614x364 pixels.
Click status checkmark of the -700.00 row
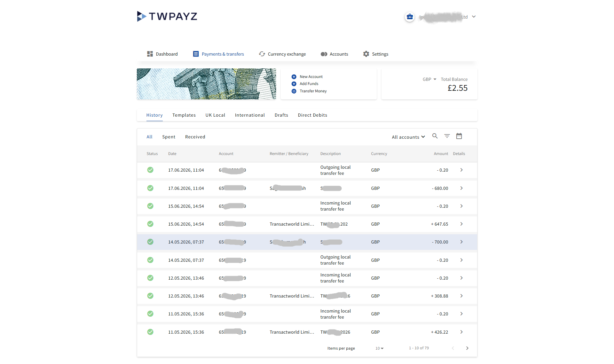click(x=150, y=242)
